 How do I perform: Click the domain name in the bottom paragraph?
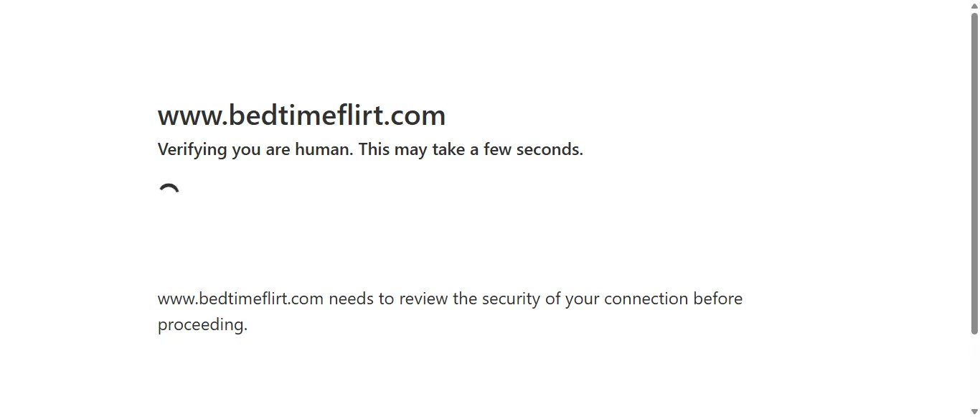pyautogui.click(x=240, y=299)
